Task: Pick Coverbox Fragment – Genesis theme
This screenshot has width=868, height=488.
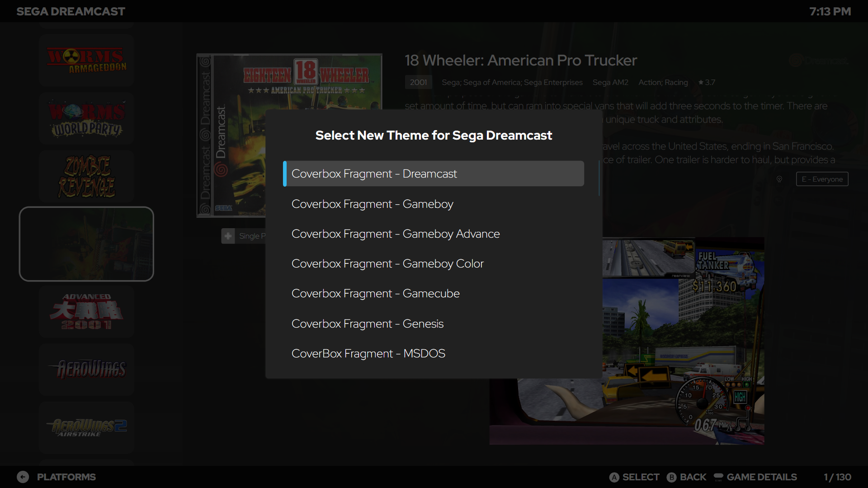Action: click(x=434, y=324)
